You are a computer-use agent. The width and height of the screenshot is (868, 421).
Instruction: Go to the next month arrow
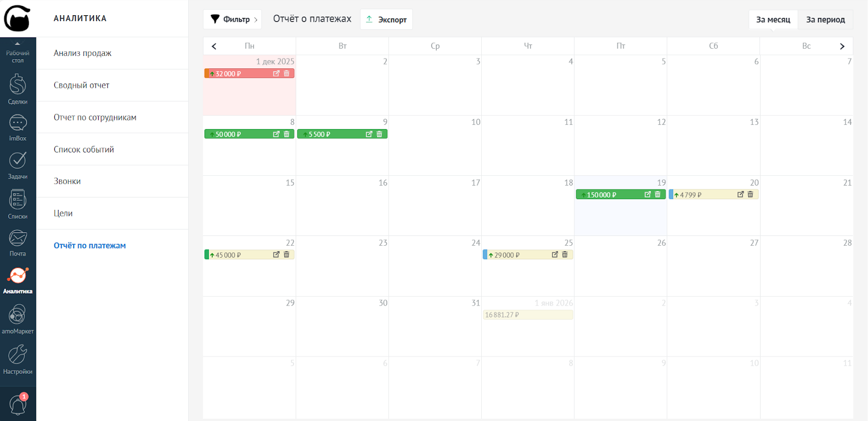(x=842, y=46)
